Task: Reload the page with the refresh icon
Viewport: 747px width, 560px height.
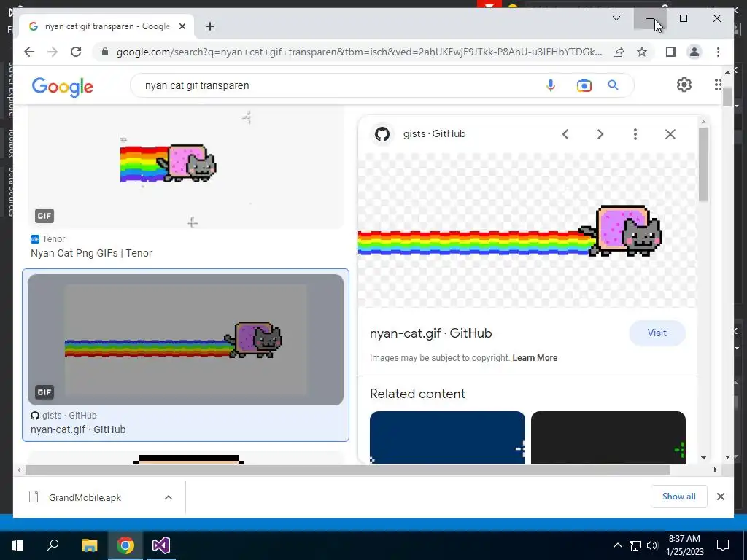Action: coord(76,52)
